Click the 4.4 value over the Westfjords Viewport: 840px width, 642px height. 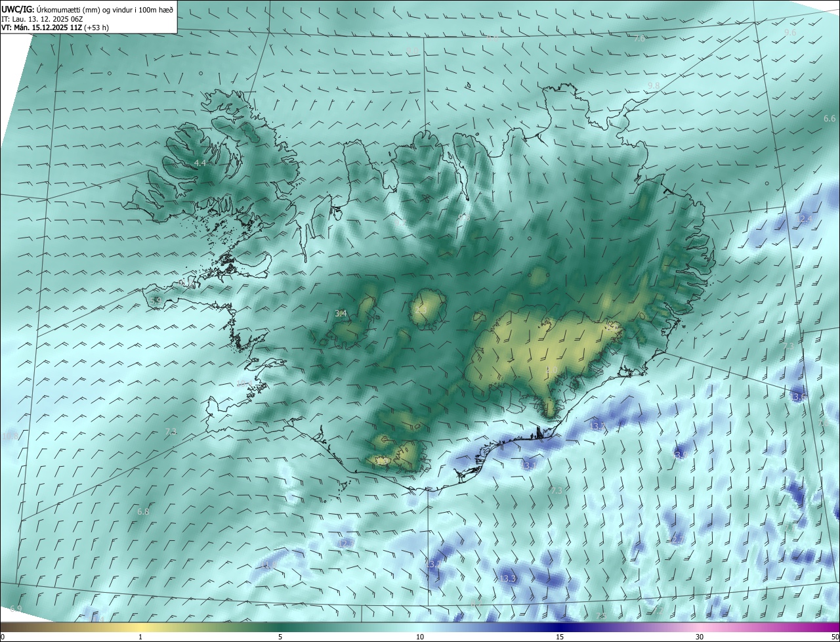(200, 163)
